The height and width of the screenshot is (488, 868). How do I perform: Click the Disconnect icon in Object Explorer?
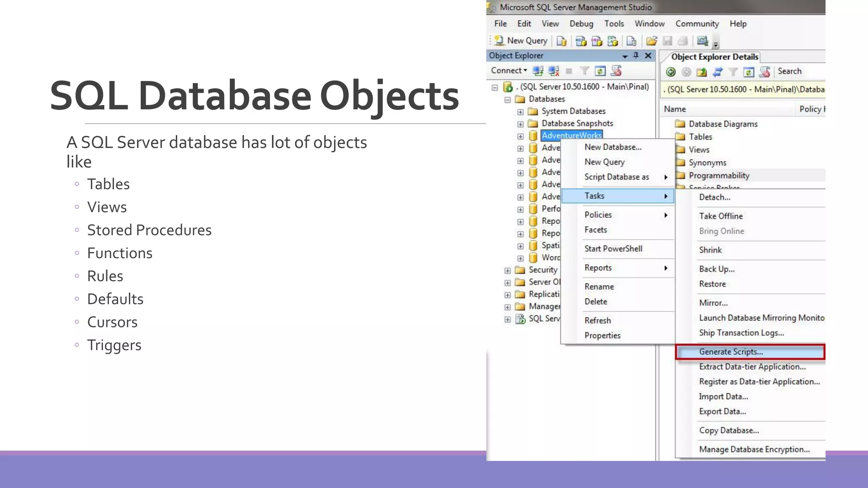tap(554, 71)
